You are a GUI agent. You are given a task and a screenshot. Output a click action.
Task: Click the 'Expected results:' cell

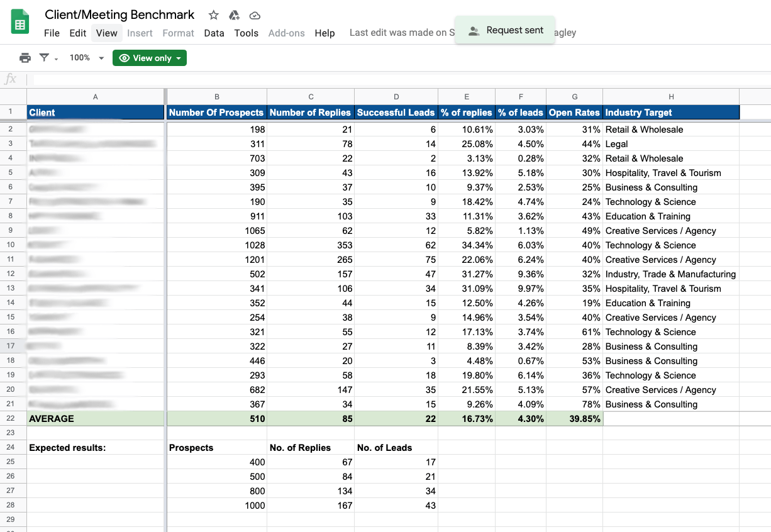[x=96, y=448]
